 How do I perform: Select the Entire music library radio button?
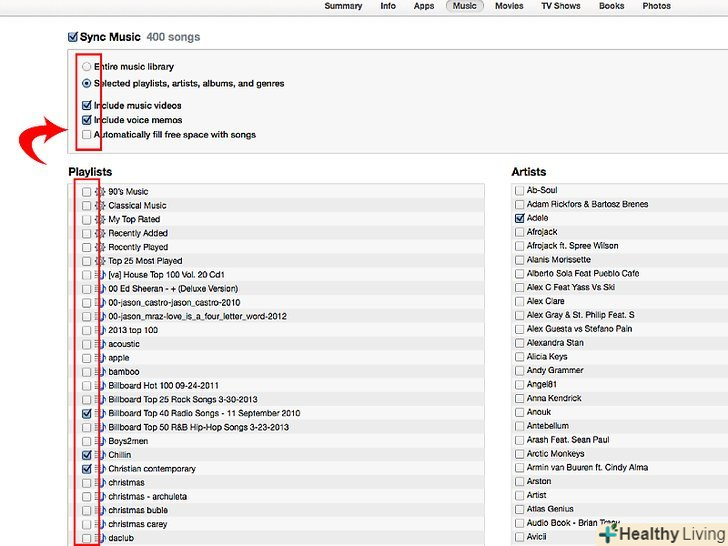[86, 67]
